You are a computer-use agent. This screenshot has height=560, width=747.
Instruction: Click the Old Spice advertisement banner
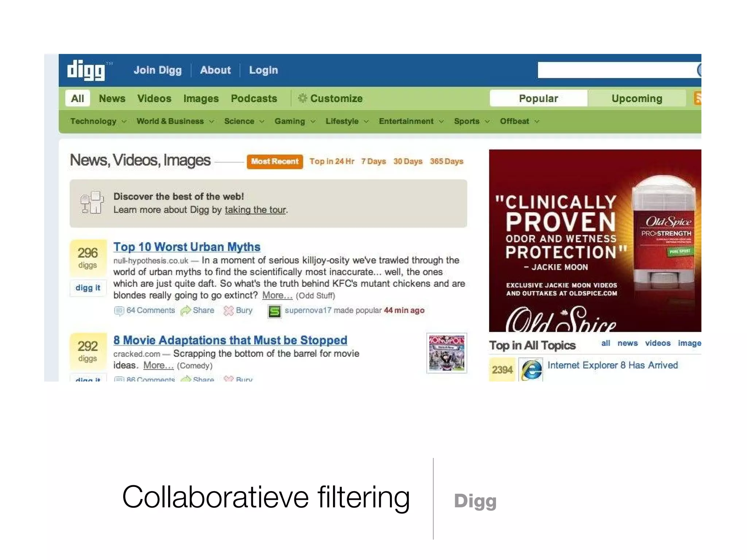595,241
